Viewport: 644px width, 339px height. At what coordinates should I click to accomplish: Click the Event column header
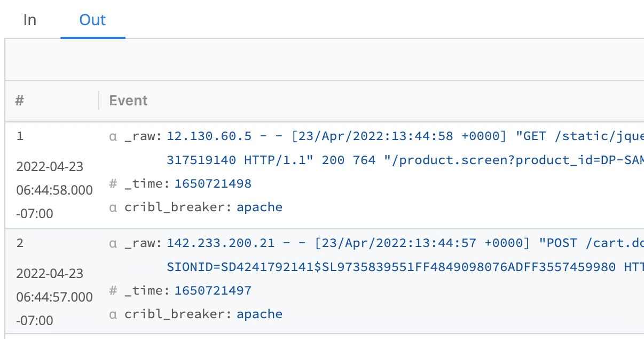[x=128, y=101]
